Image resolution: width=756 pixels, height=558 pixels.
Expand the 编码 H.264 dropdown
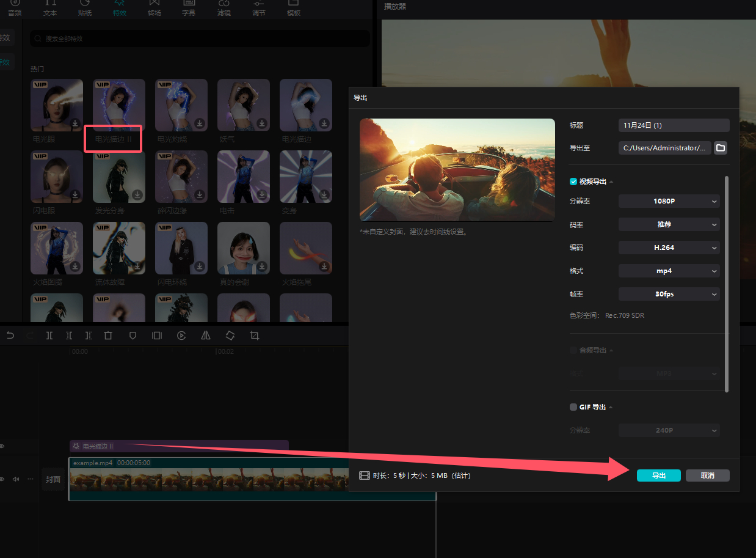(669, 248)
